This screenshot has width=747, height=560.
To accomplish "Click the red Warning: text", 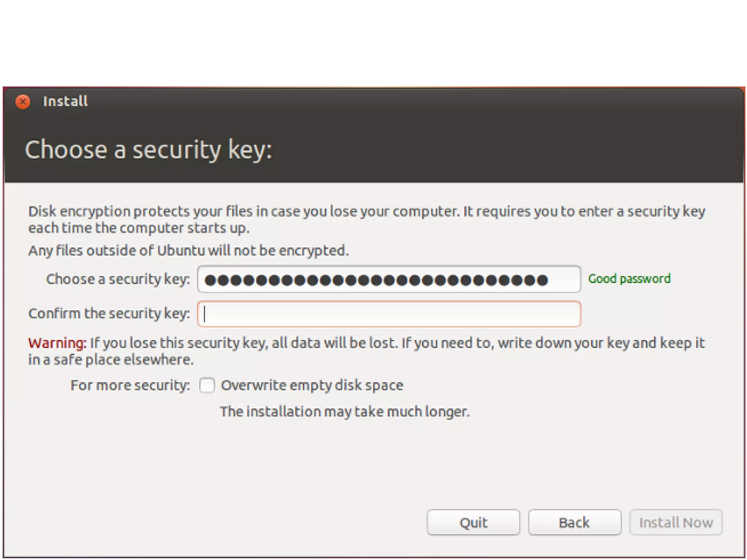I will pyautogui.click(x=57, y=343).
